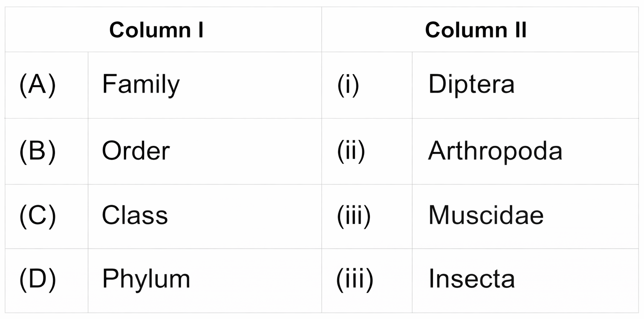Viewport: 644px width, 319px height.
Task: Click the Column II header cell
Action: tap(476, 30)
